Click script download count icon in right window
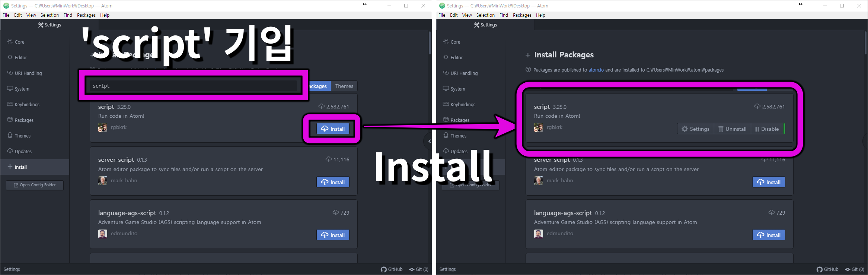The height and width of the screenshot is (275, 868). (x=757, y=107)
